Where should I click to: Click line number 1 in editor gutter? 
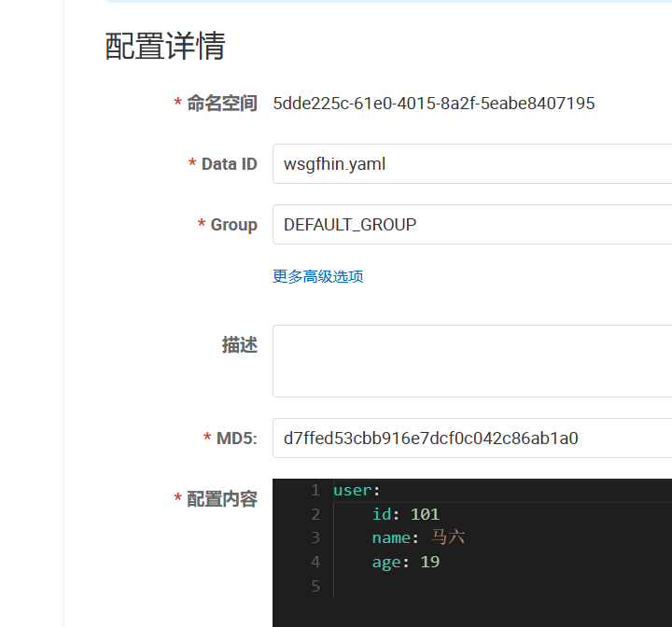pos(315,490)
